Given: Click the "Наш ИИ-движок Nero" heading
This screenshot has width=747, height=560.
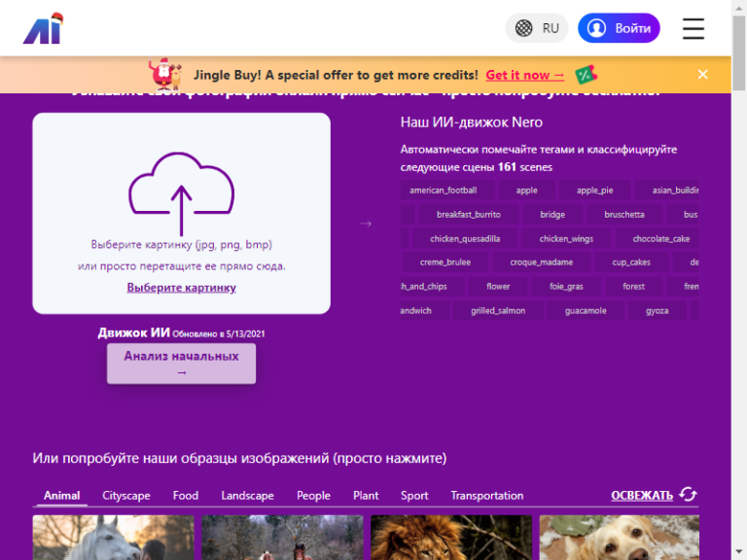Looking at the screenshot, I should pyautogui.click(x=471, y=122).
